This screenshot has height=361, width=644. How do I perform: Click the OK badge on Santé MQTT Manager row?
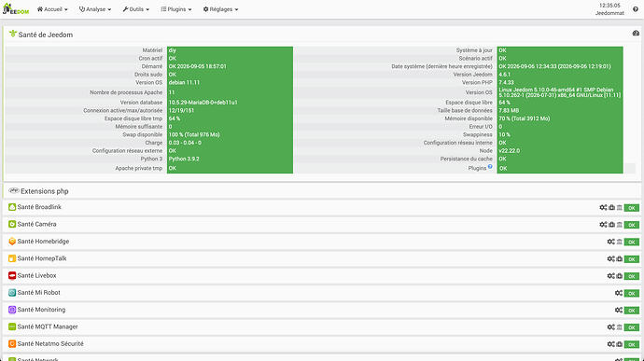(632, 327)
